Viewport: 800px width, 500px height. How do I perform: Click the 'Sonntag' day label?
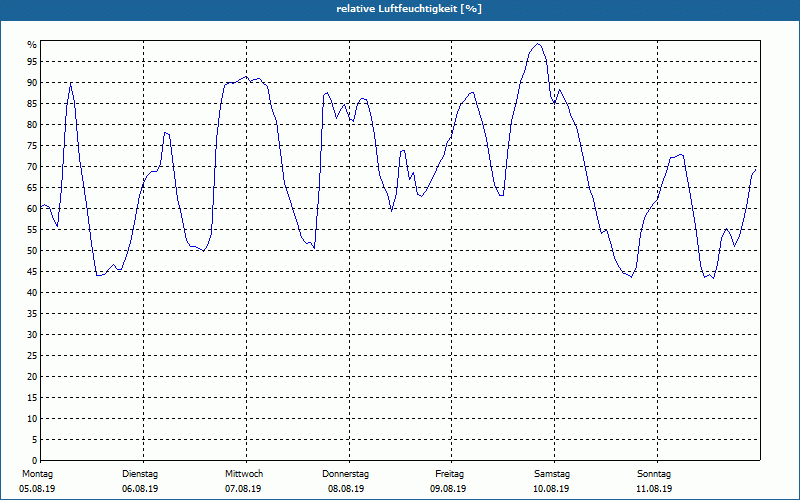point(654,474)
